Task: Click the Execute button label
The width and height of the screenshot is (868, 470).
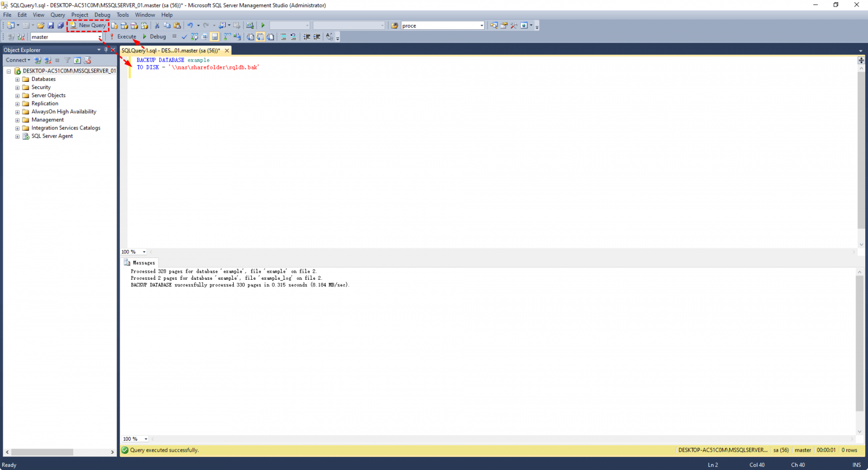Action: coord(127,37)
